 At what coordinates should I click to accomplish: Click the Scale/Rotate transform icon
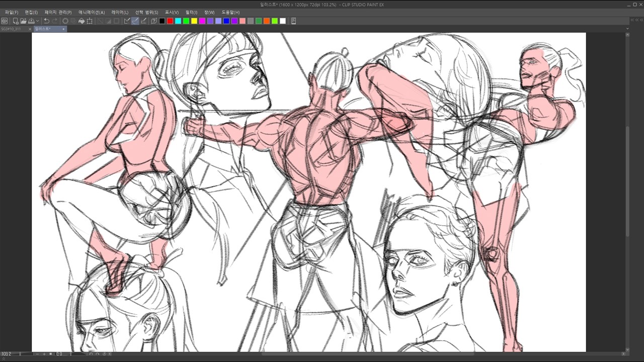(90, 21)
